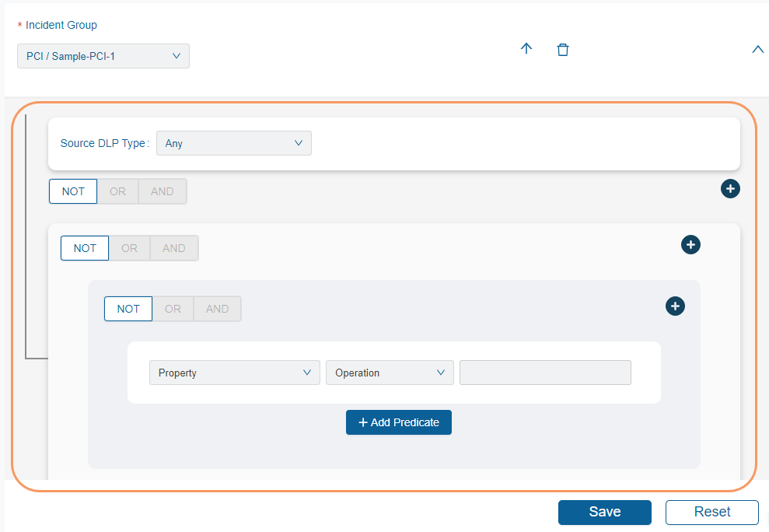
Task: Select AND in the middle nested group
Action: [174, 248]
